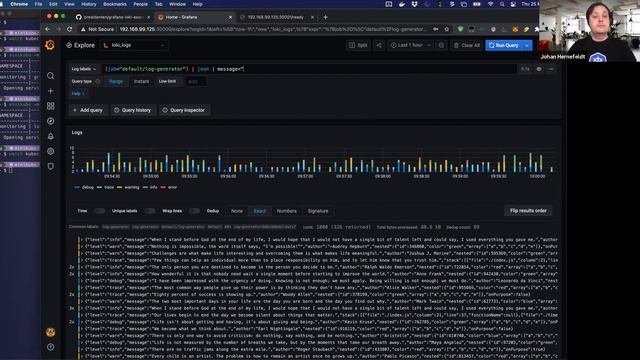Expand the first log line about God
Screen dimensions: 640x360
coord(318,240)
